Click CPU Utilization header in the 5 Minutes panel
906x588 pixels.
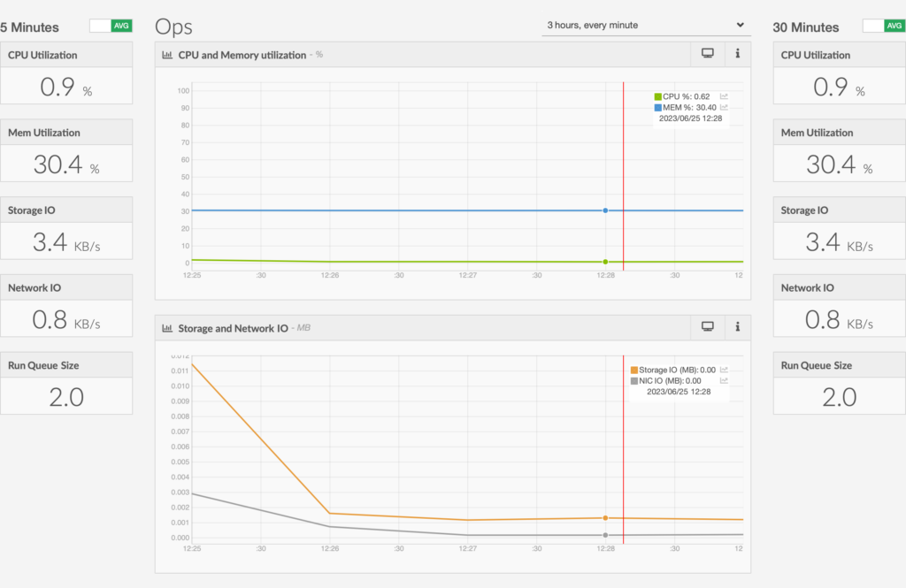point(66,55)
